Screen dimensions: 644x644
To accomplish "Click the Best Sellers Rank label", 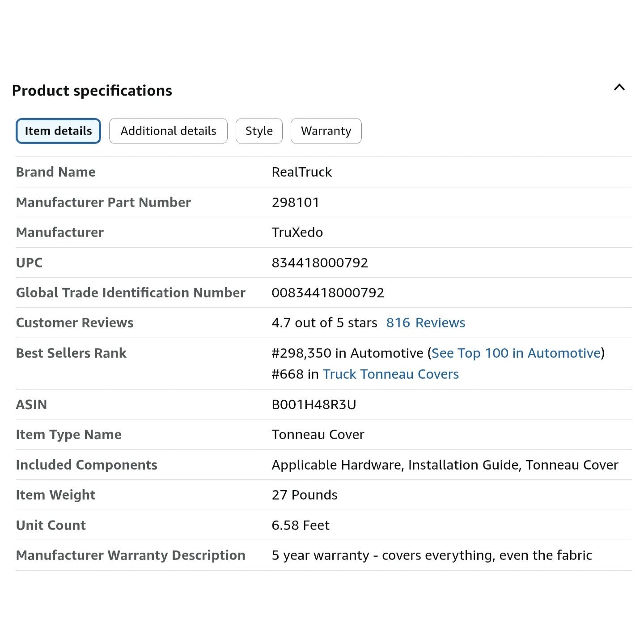I will point(71,353).
